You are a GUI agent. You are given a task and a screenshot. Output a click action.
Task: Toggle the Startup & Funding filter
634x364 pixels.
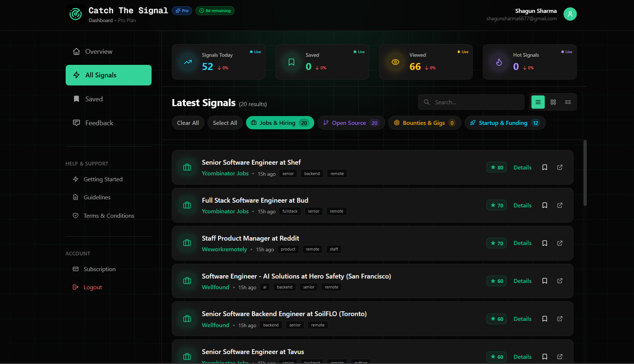click(505, 123)
